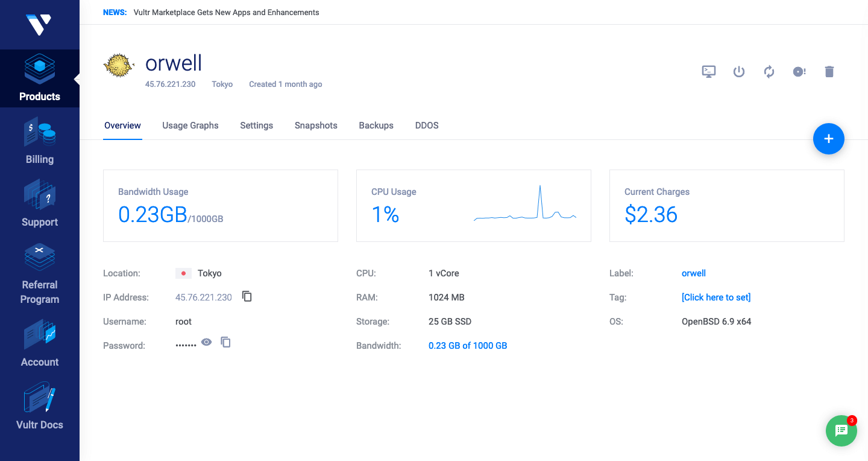This screenshot has width=868, height=461.
Task: Open Vultr Docs from sidebar
Action: click(39, 407)
